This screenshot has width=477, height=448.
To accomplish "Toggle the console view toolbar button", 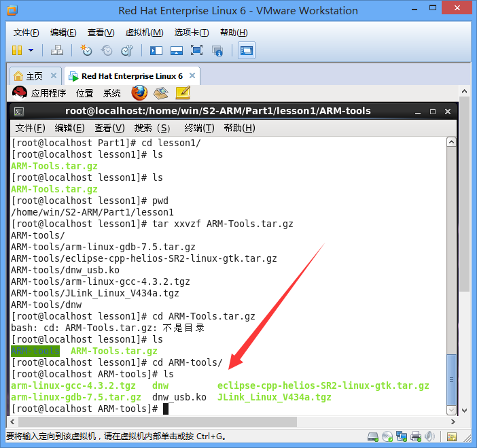I will point(247,50).
